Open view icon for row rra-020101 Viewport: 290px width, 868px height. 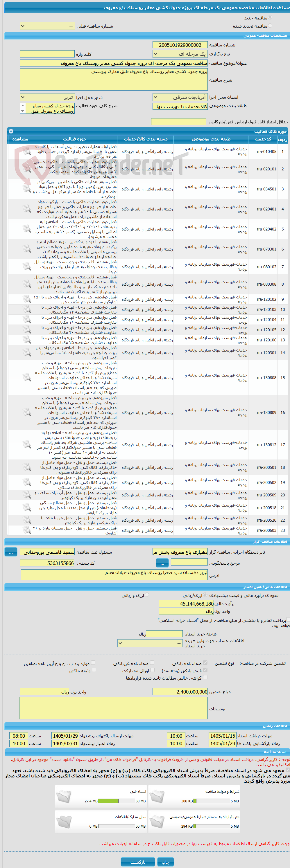(27, 169)
